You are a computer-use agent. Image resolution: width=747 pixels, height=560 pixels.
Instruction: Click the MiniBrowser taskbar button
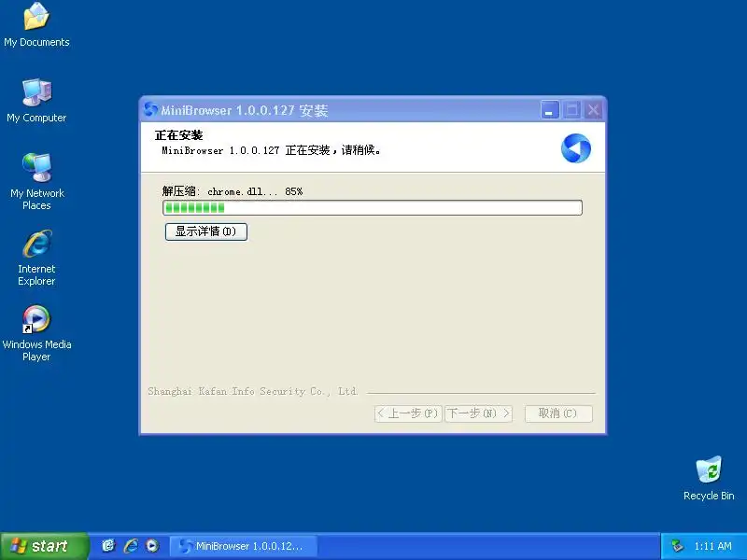coord(243,546)
